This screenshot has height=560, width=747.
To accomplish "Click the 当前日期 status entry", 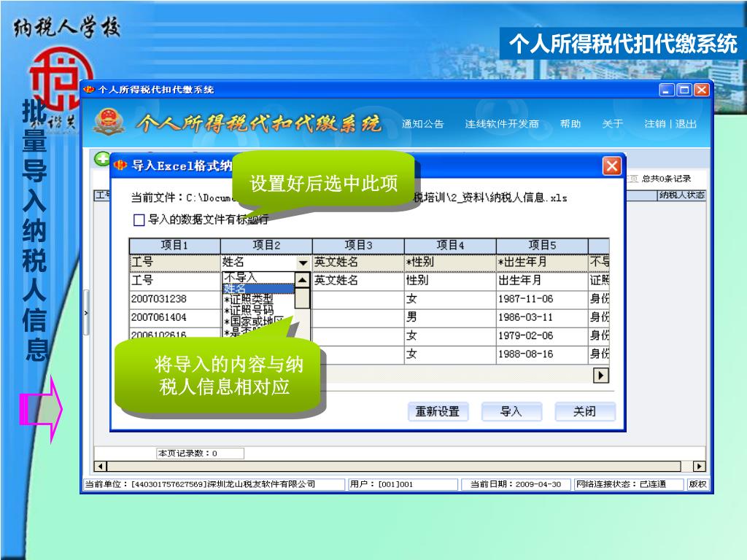I will pos(516,484).
